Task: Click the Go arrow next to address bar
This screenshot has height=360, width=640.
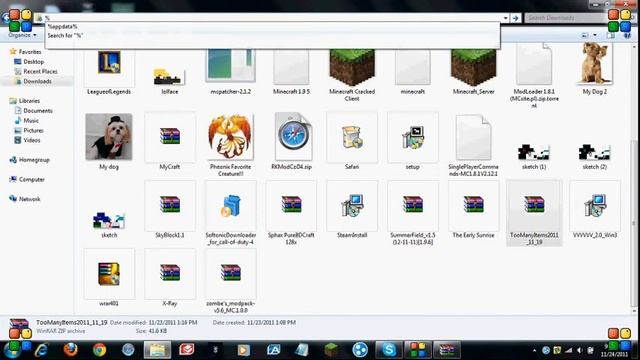Action: click(x=516, y=18)
